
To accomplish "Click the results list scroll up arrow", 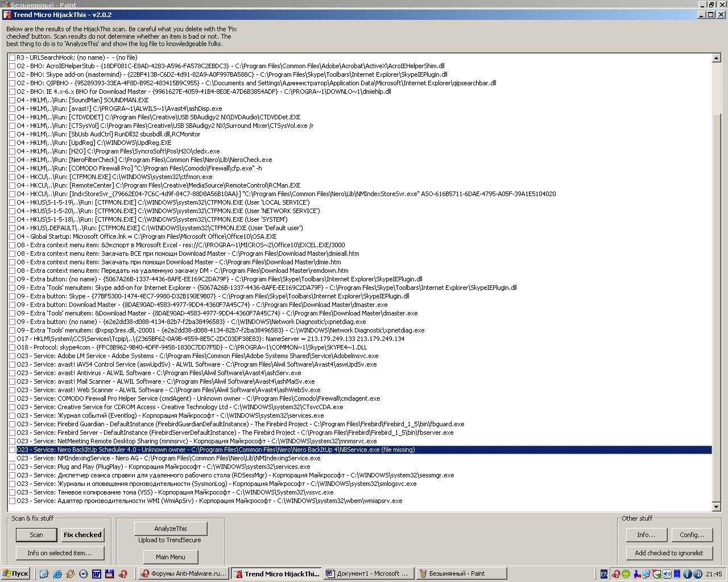I will tap(716, 58).
